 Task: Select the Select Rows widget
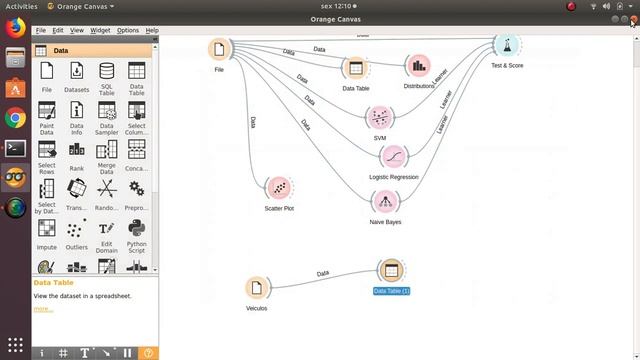coord(47,158)
